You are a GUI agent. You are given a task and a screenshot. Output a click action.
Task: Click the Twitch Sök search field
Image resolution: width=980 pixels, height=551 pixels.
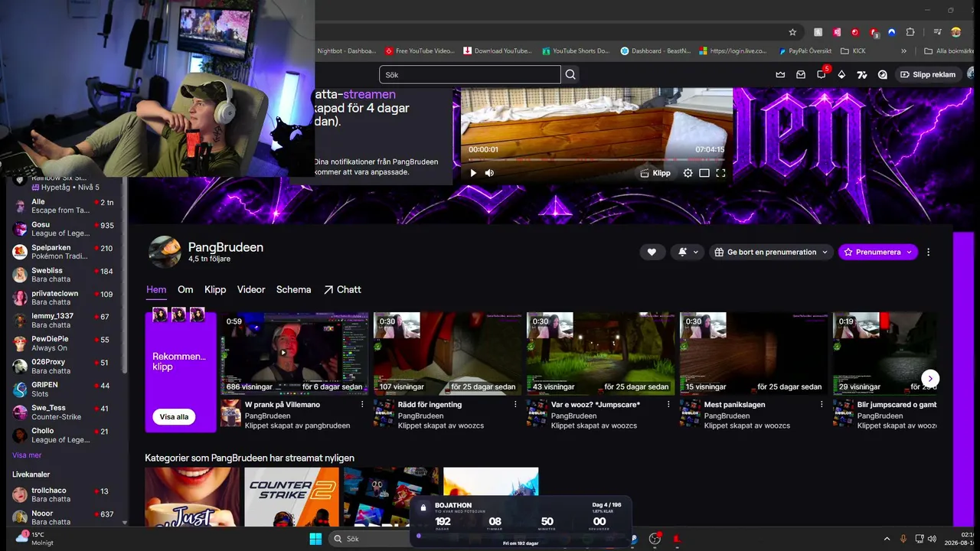470,75
